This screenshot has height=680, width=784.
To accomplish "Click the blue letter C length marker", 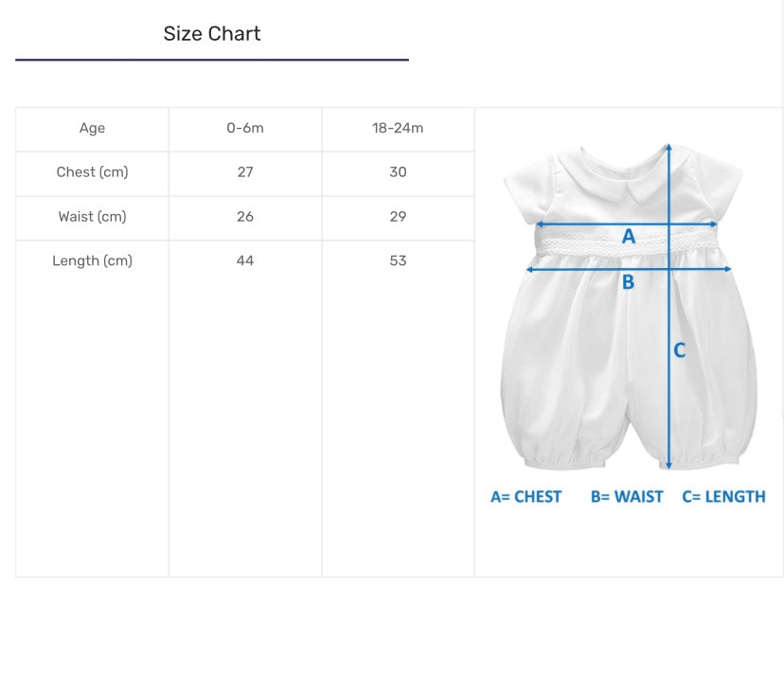I will 679,350.
